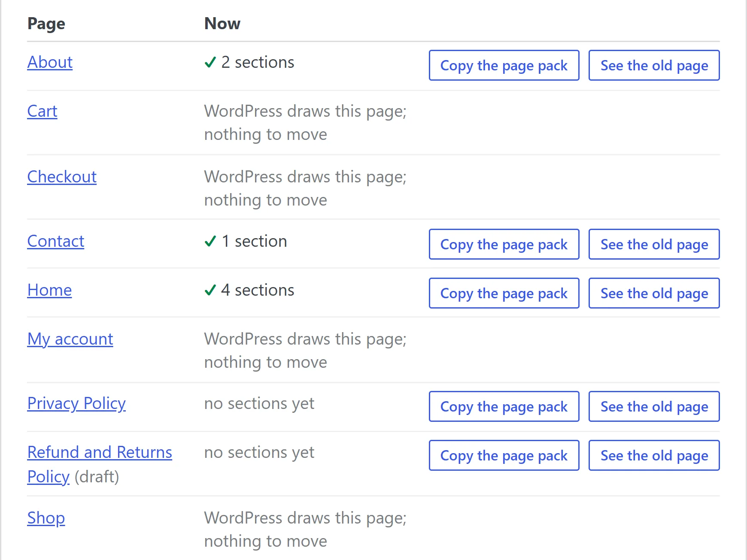The image size is (747, 560).
Task: Open the Cart page link
Action: click(42, 111)
